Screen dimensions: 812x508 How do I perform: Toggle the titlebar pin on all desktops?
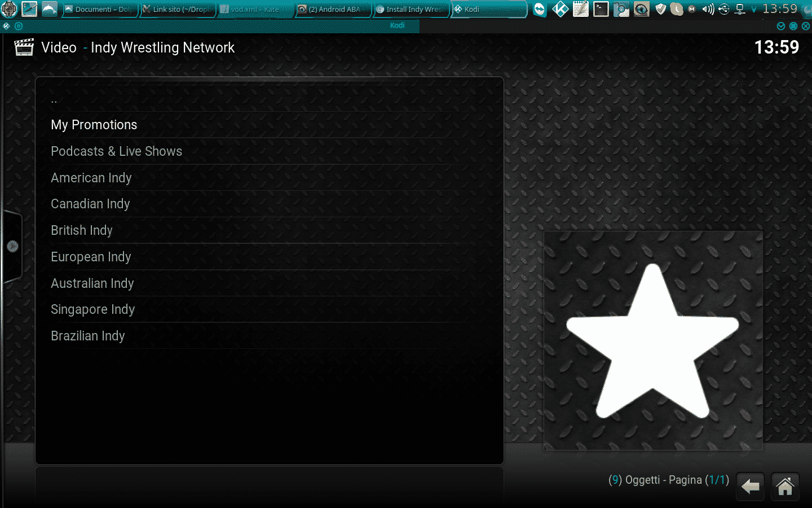tap(19, 26)
